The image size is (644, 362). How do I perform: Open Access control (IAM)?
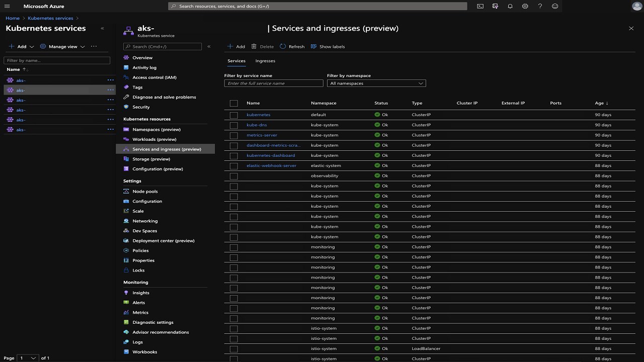point(154,77)
